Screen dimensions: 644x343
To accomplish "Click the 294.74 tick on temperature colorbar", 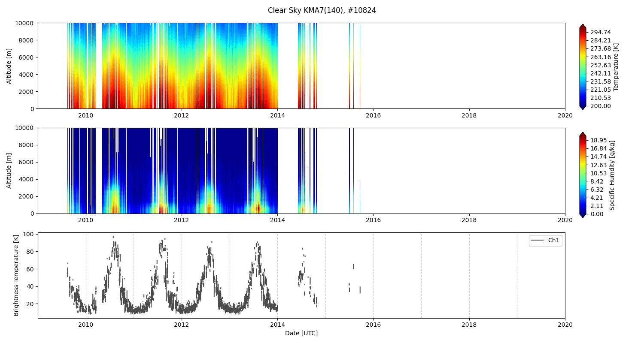I will pyautogui.click(x=600, y=32).
